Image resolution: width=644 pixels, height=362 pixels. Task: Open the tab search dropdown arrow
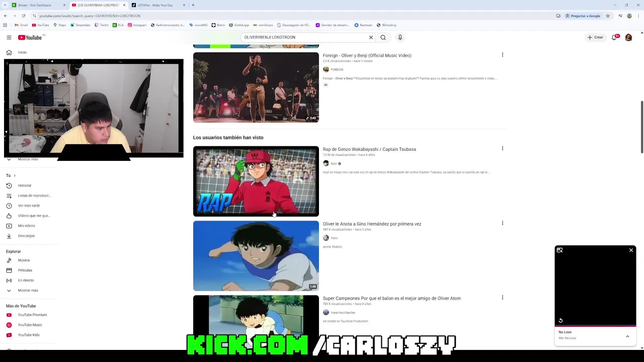click(x=5, y=5)
